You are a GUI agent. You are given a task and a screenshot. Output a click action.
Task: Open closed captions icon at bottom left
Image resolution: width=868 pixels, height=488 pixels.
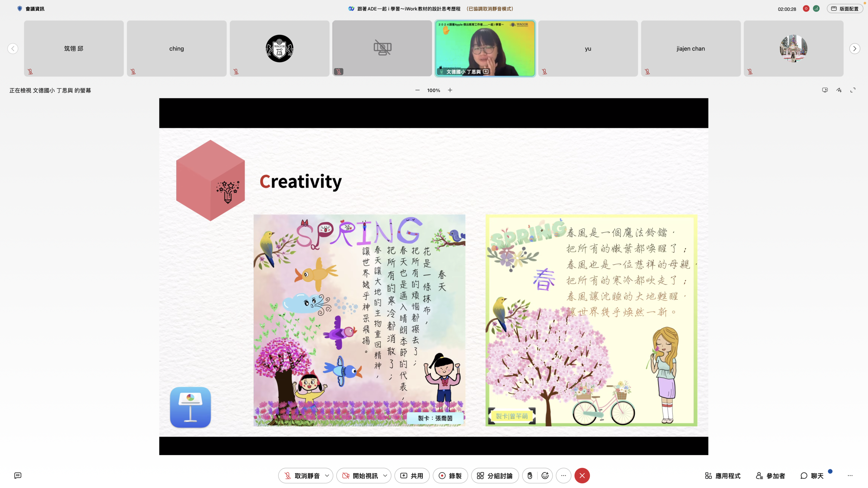pos(18,475)
